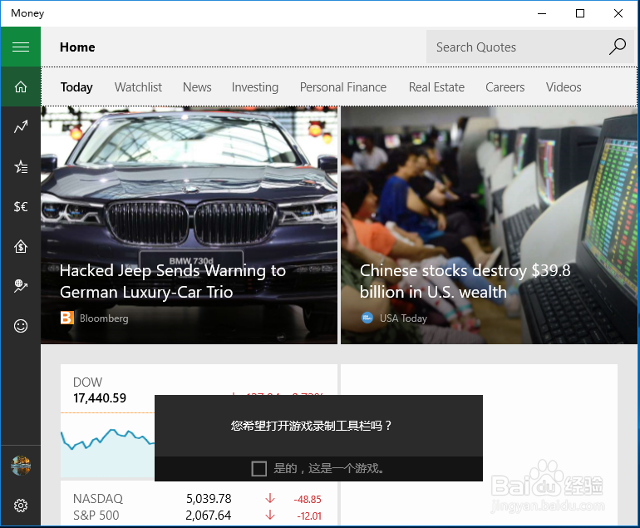Open the user account avatar
The height and width of the screenshot is (528, 640).
(21, 466)
